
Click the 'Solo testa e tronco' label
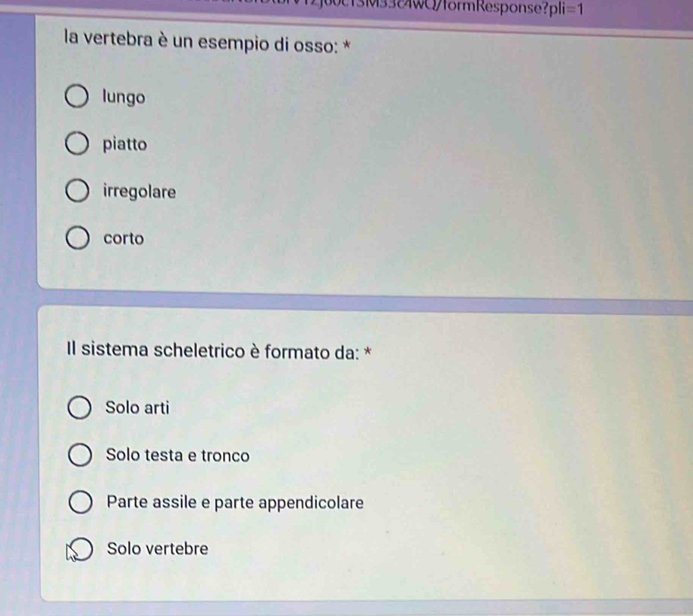[x=177, y=455]
